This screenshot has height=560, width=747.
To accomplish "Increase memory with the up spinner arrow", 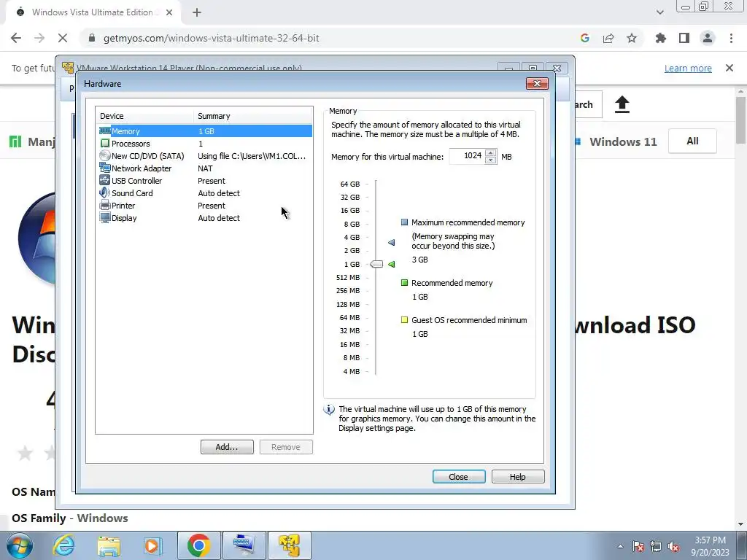I will [491, 153].
